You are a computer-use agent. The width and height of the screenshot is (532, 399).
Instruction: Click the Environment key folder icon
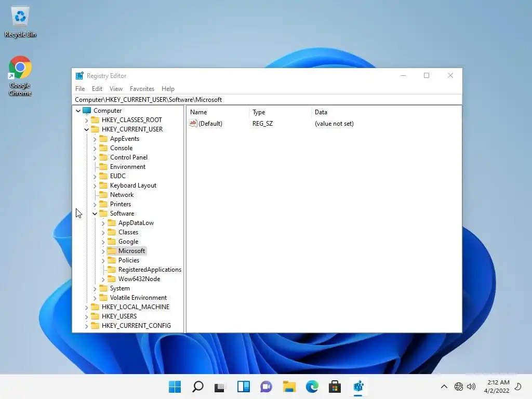coord(103,167)
